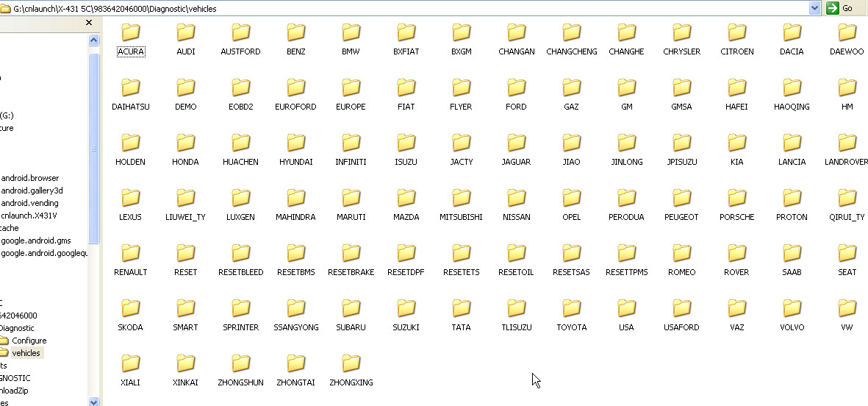Select the LEXUS folder icon
Screen dimensions: 868x406
(x=131, y=198)
